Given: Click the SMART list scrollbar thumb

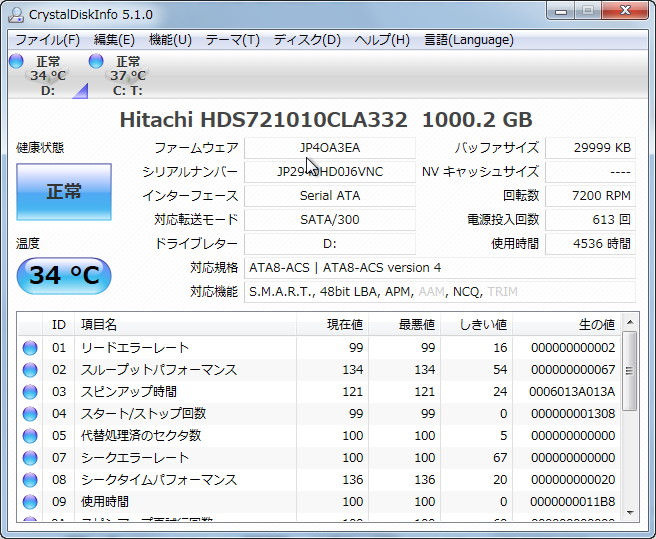Looking at the screenshot, I should [x=630, y=371].
